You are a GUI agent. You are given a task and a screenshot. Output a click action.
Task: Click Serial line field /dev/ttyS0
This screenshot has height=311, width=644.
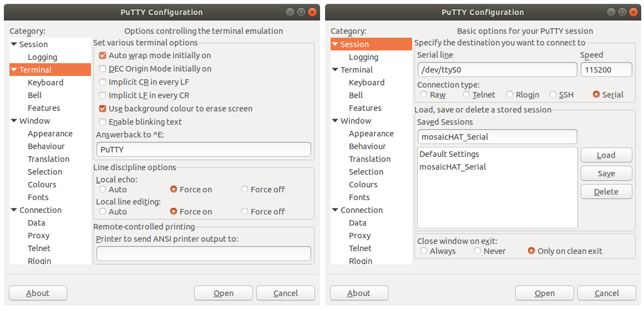[x=498, y=70]
